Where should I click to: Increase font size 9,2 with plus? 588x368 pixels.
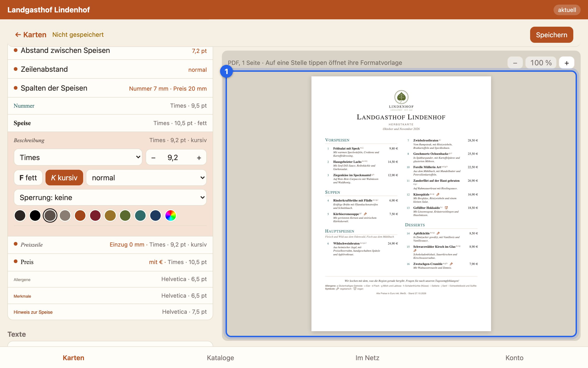point(199,158)
